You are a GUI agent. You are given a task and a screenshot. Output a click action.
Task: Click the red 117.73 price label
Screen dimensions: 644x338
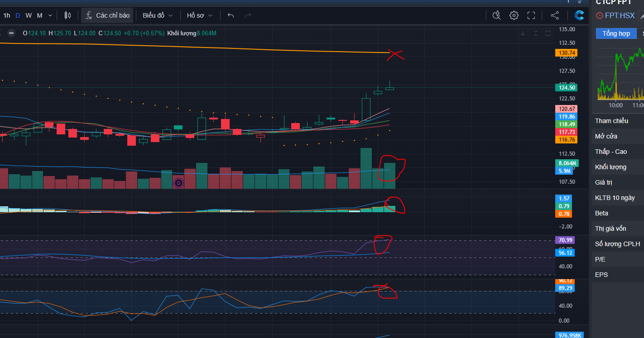(567, 132)
